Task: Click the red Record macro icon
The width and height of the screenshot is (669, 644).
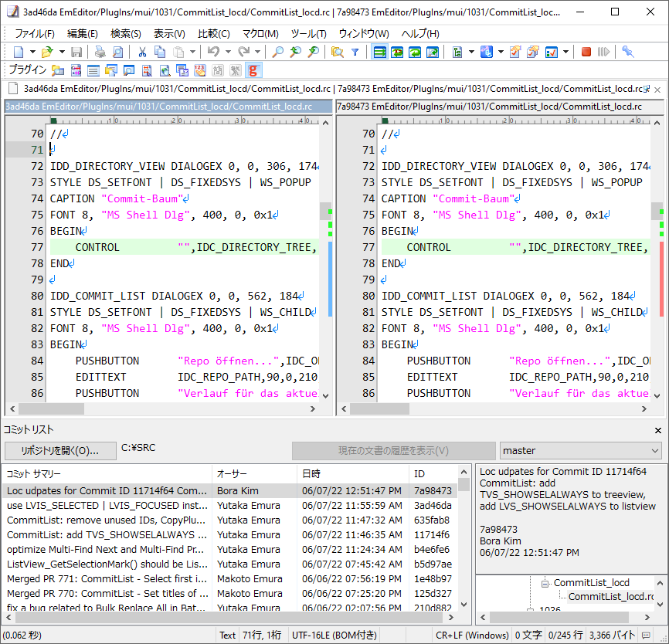Action: pyautogui.click(x=586, y=52)
